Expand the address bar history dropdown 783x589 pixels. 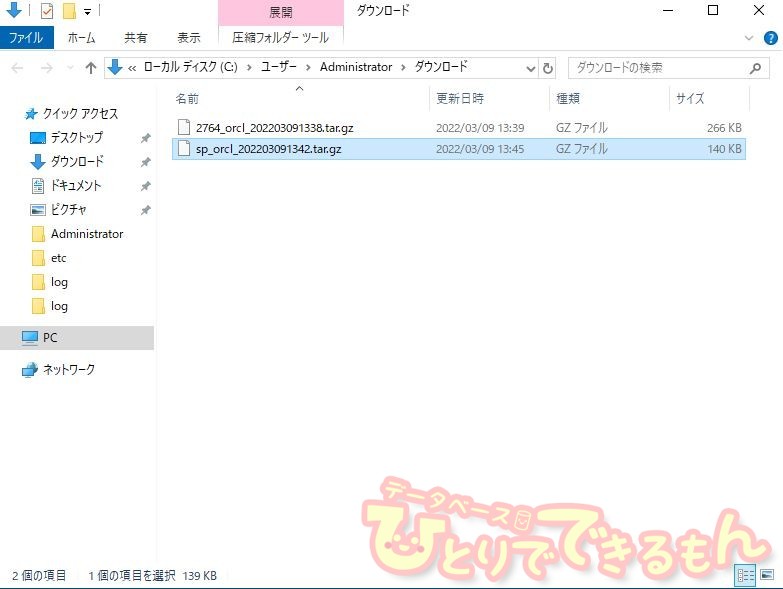(x=531, y=68)
